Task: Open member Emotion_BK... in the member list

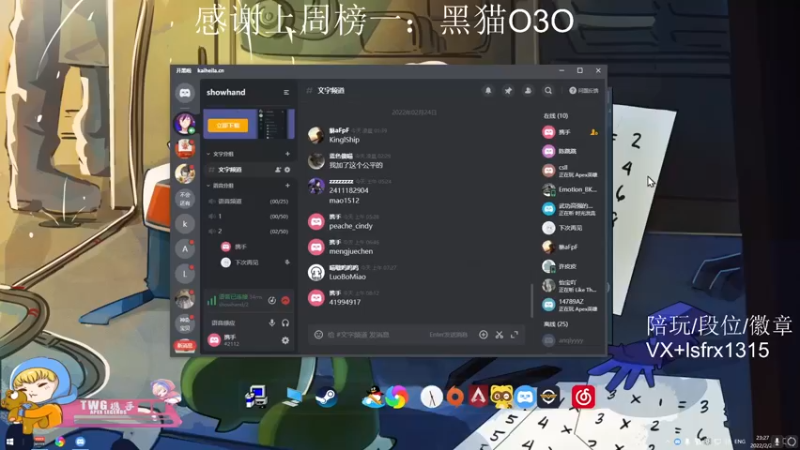Action: pos(569,190)
